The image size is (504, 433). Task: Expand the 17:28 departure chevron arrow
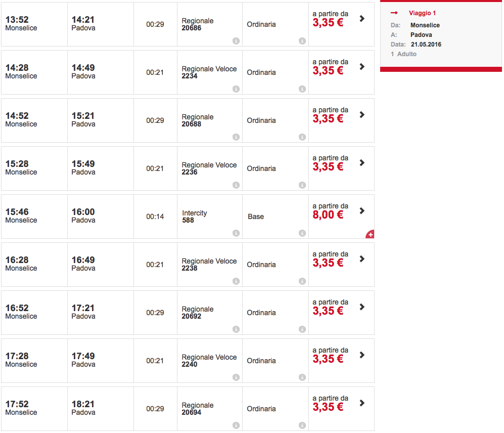coord(362,355)
